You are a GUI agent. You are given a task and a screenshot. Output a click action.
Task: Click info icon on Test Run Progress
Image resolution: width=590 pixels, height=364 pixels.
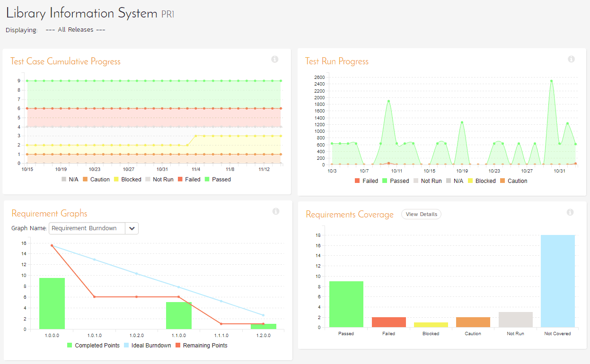coord(571,60)
